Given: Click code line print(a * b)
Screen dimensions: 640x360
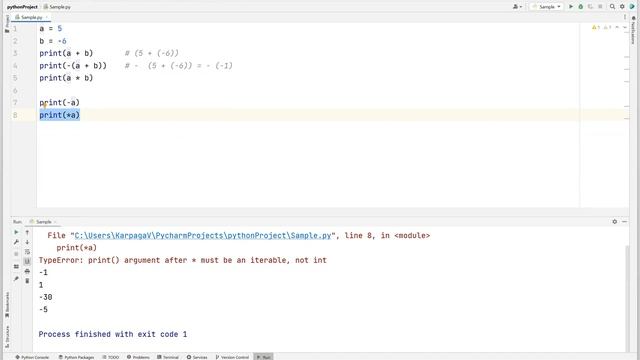Looking at the screenshot, I should [x=66, y=78].
